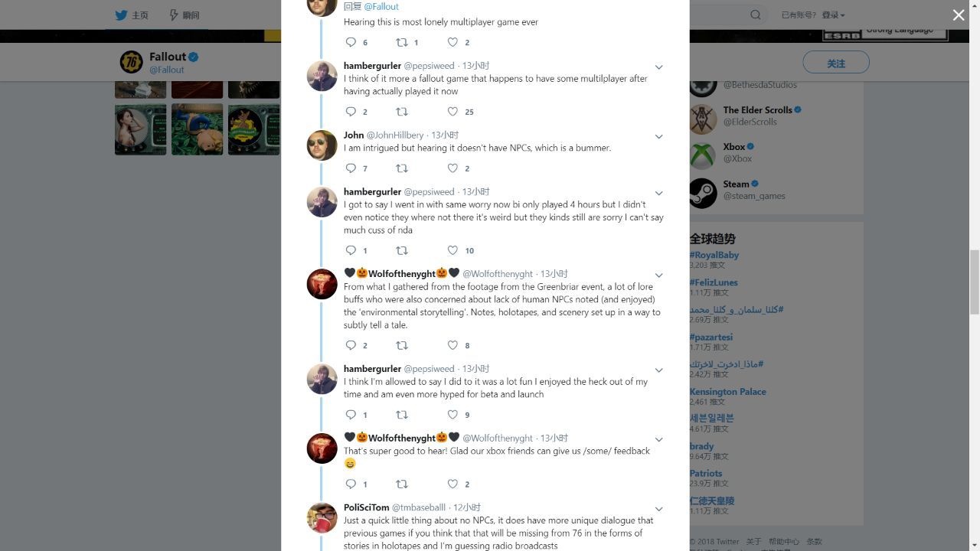Reply to John's tweet with 7 replies
Screen dimensions: 980x551
click(351, 168)
